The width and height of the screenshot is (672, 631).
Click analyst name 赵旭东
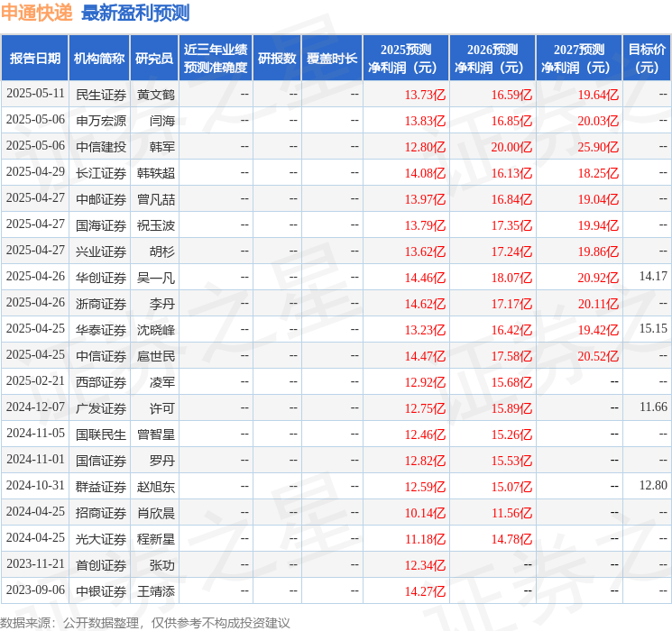(x=156, y=486)
